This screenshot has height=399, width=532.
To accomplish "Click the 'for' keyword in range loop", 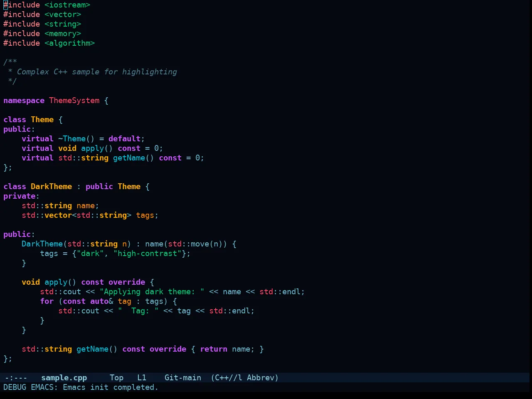I will pos(47,301).
